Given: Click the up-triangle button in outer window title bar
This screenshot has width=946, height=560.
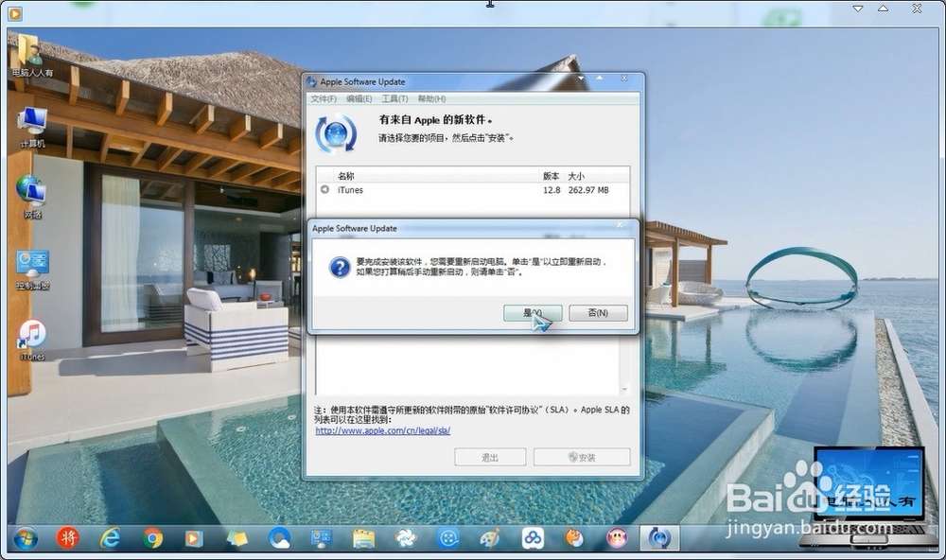Looking at the screenshot, I should pos(883,9).
